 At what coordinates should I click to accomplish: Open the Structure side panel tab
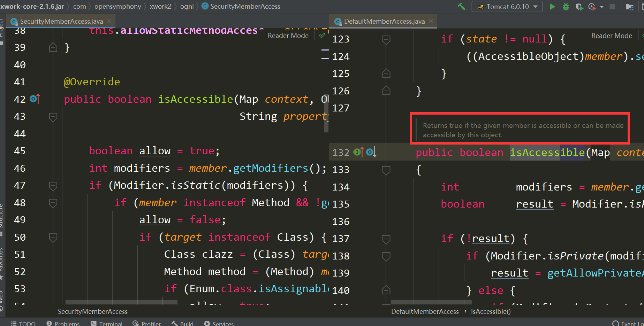(x=2, y=219)
